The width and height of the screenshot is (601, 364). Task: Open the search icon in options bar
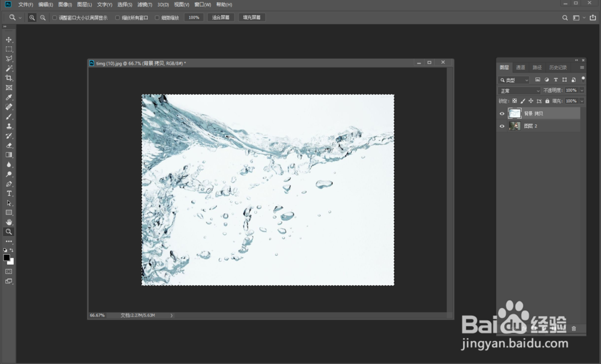click(x=565, y=17)
